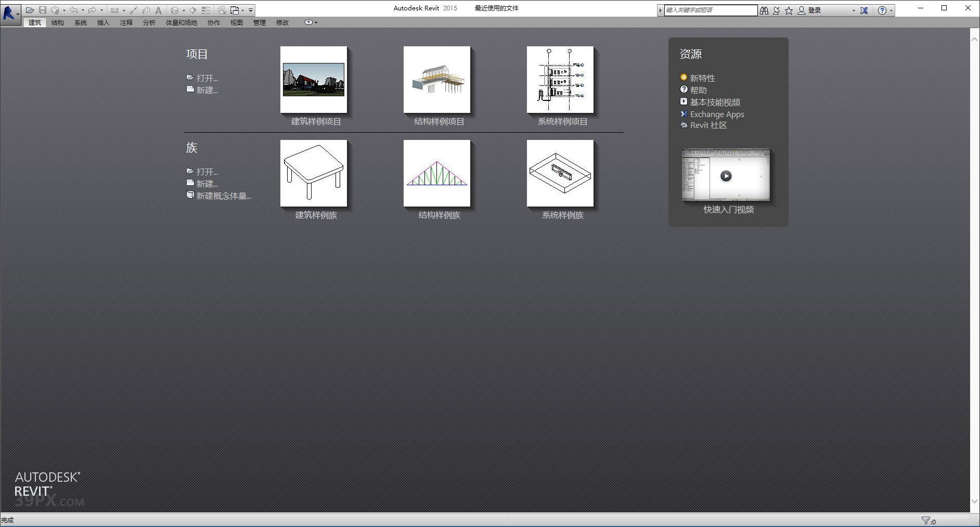Open the Help dropdown arrow
The image size is (980, 527).
coord(891,10)
